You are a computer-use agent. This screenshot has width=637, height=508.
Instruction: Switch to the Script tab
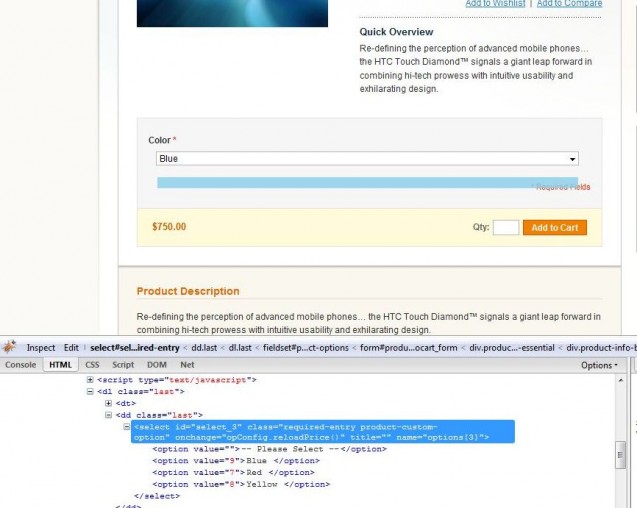[x=123, y=365]
